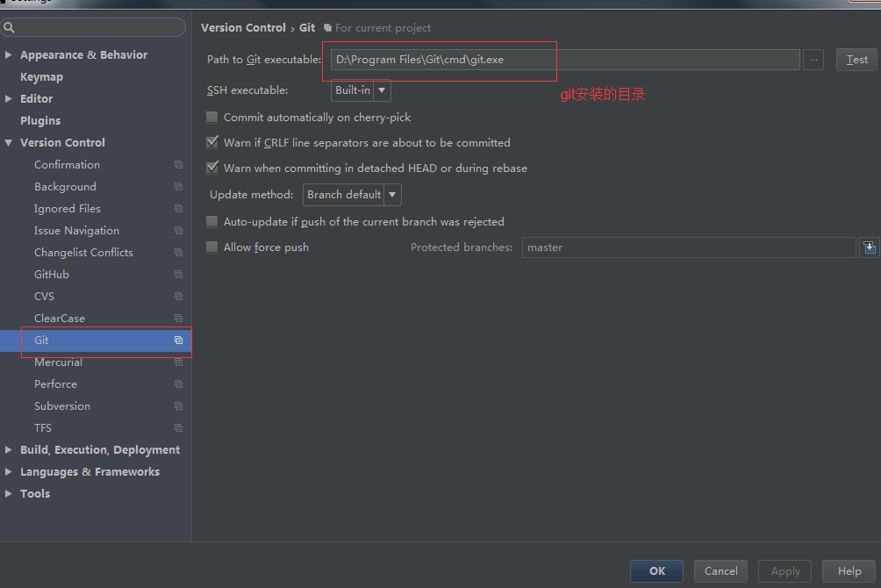881x588 pixels.
Task: Click the project-level icon beside GitHub
Action: (178, 275)
